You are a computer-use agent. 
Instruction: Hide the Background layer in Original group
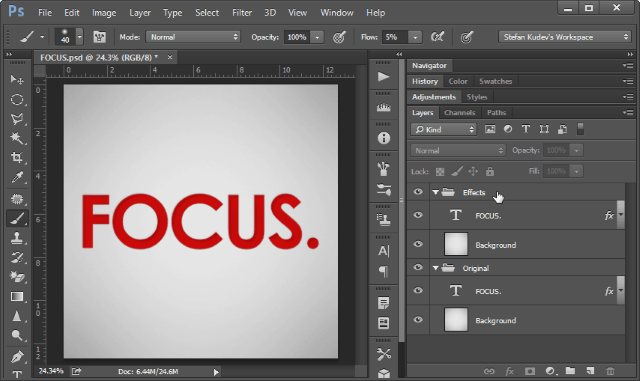pos(418,320)
